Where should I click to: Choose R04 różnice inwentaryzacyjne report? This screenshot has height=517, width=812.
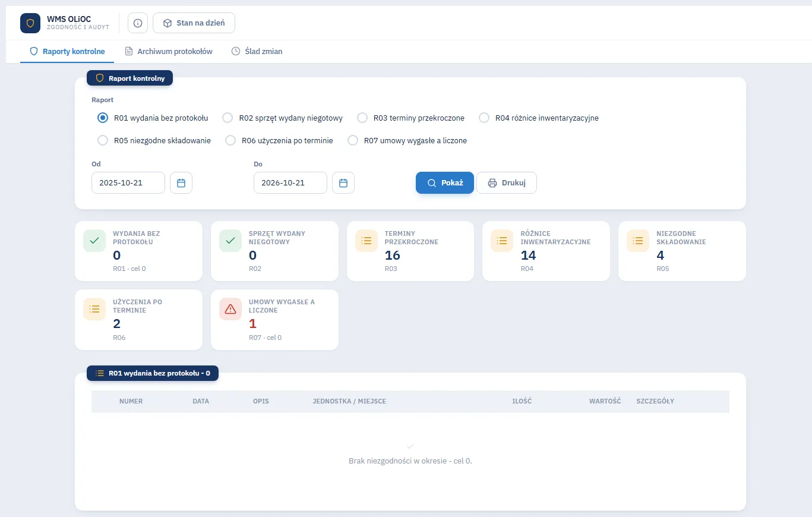484,118
